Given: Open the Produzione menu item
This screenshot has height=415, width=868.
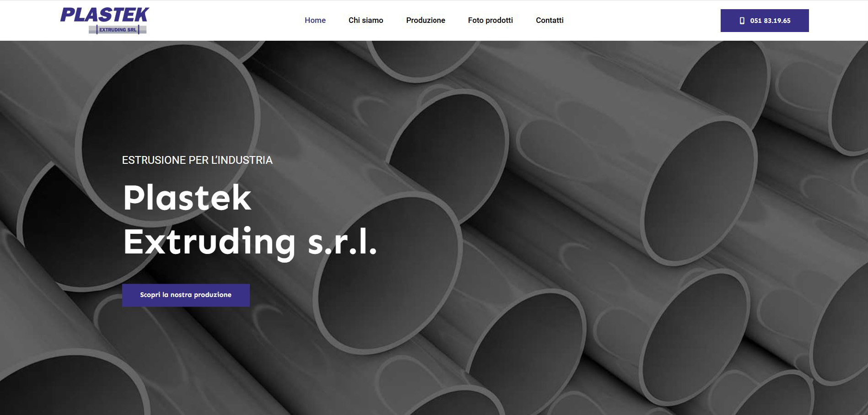Looking at the screenshot, I should click(426, 20).
